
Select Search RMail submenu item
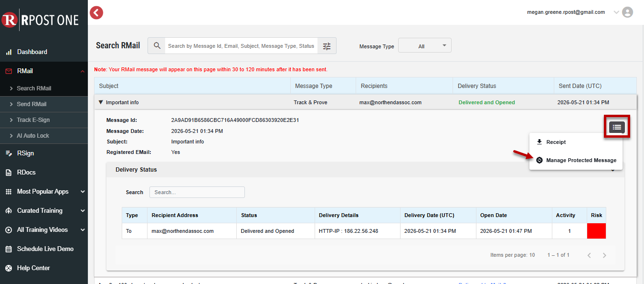tap(34, 88)
